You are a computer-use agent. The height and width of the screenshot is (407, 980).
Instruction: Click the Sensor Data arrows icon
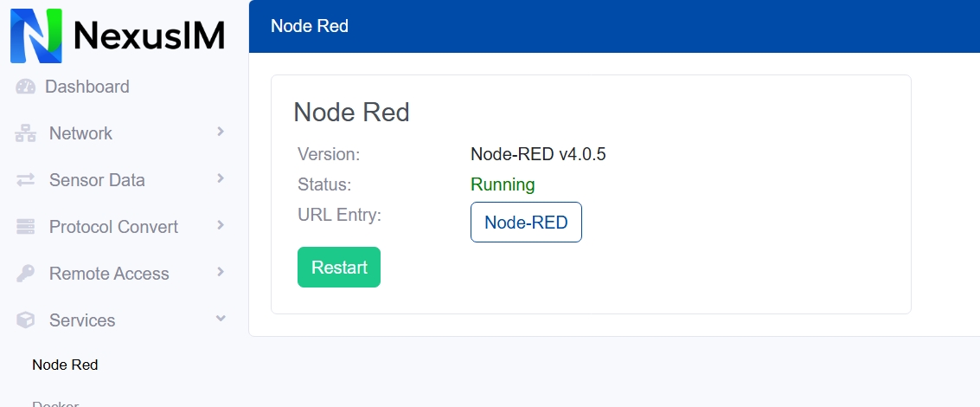coord(26,180)
